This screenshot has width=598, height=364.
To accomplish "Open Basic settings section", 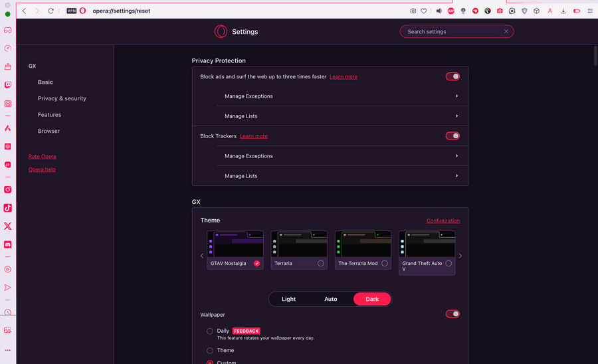I will tap(45, 82).
